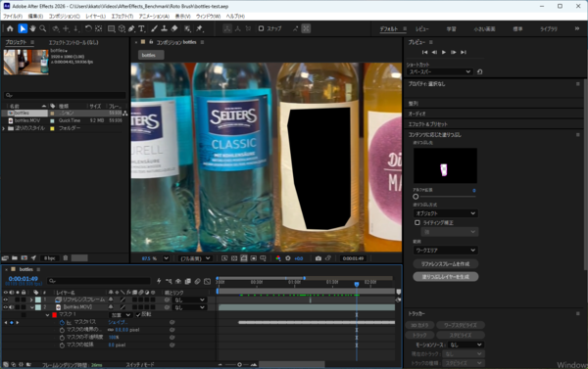Open the fill method (オブジェクト) dropdown

pos(445,213)
